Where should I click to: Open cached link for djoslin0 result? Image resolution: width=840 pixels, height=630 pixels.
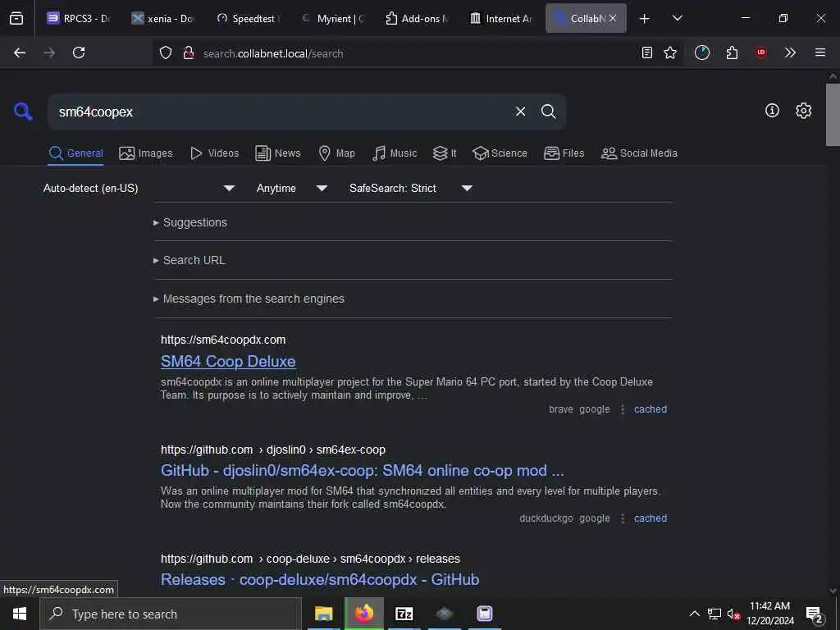coord(651,518)
